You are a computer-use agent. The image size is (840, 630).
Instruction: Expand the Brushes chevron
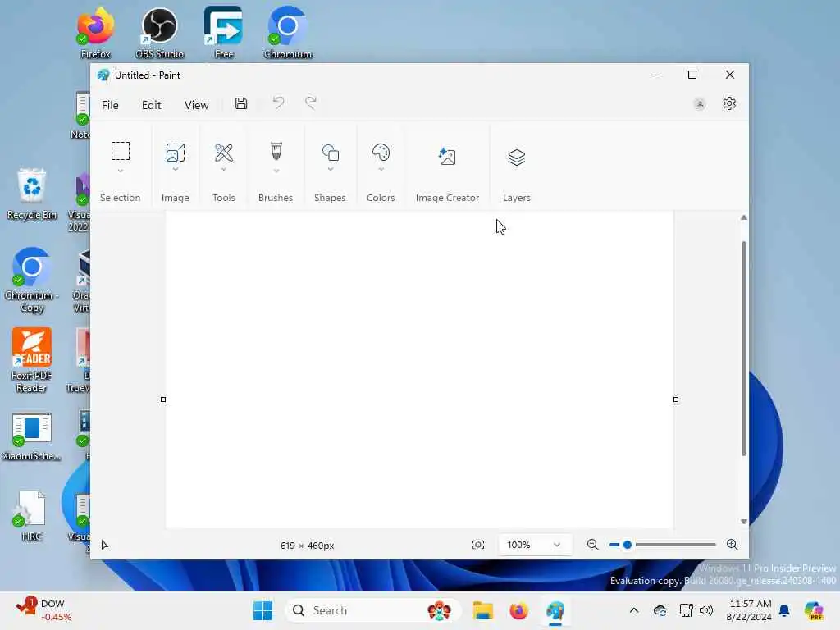[276, 171]
